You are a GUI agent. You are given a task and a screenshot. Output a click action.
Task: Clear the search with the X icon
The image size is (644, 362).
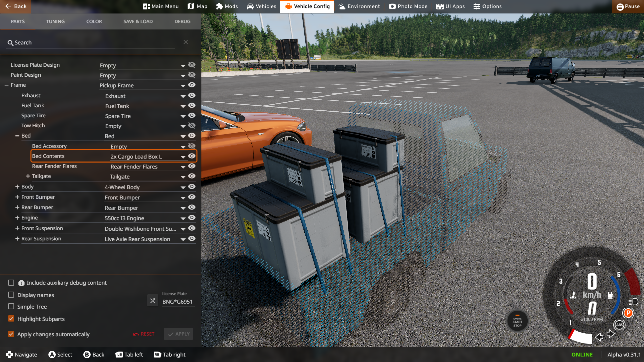186,42
